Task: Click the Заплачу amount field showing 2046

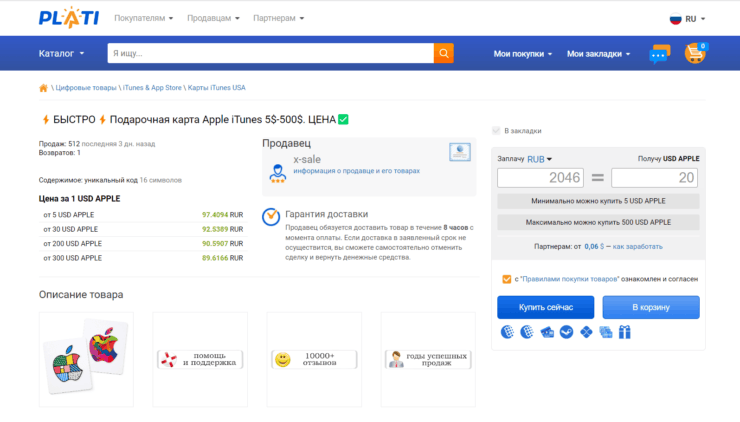Action: [540, 177]
